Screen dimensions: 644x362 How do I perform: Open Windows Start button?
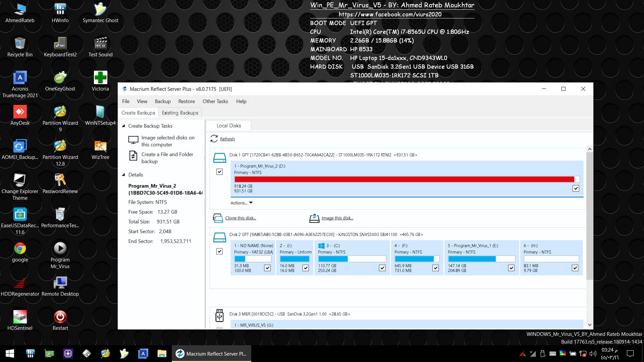(10, 354)
